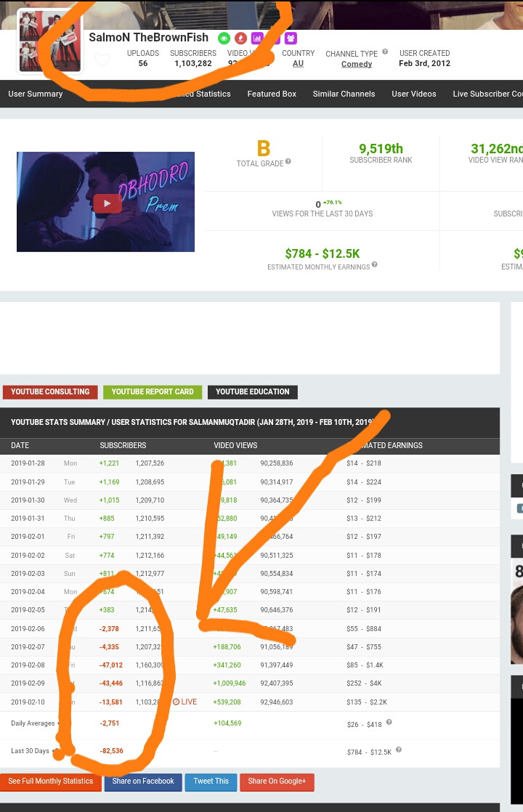Viewport: 523px width, 812px height.
Task: Click the DATE column header
Action: click(20, 445)
